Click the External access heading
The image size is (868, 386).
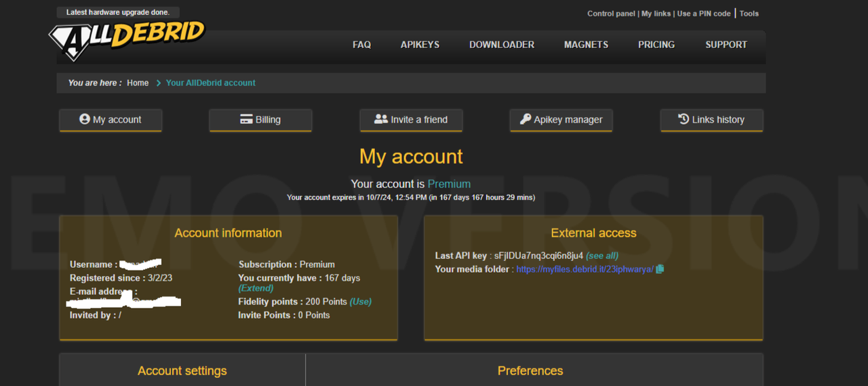593,233
